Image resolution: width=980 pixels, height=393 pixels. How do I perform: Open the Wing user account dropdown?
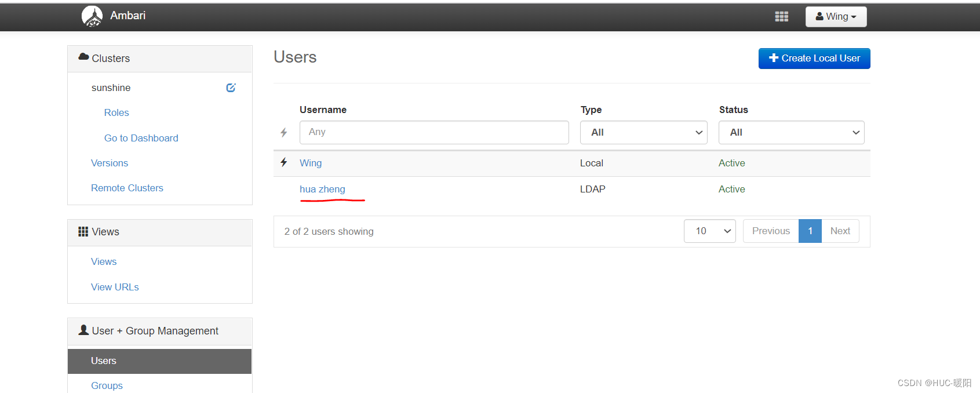coord(836,17)
